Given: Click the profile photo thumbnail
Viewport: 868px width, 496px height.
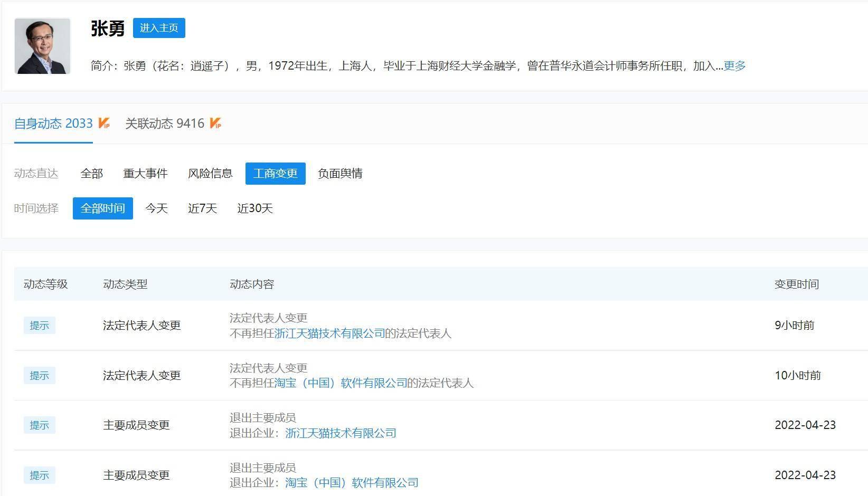Looking at the screenshot, I should point(42,46).
